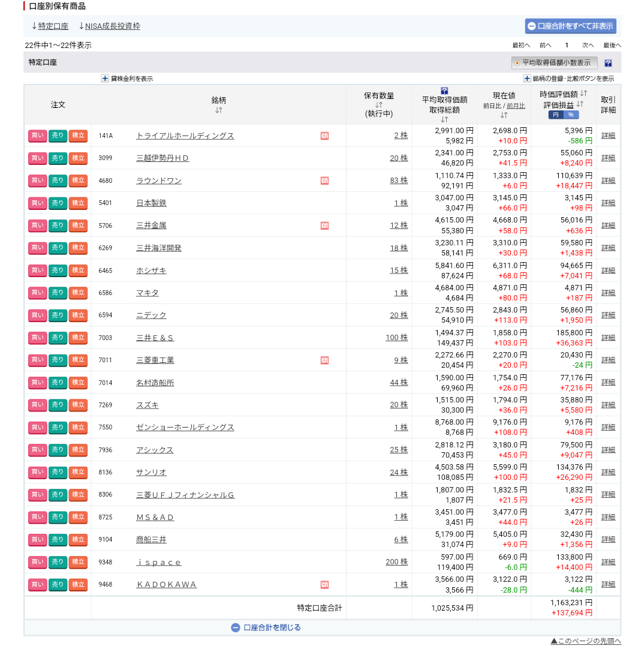Open ゼンショーホールディングス stock link

pos(185,427)
